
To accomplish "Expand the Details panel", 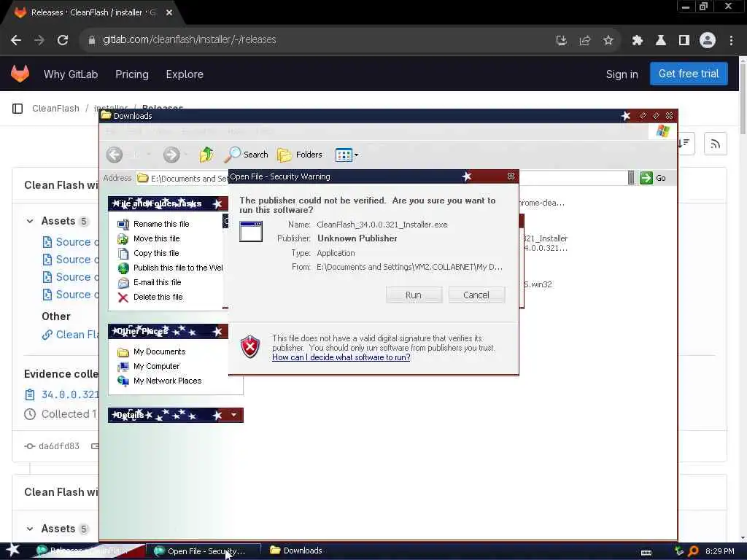I will click(233, 415).
